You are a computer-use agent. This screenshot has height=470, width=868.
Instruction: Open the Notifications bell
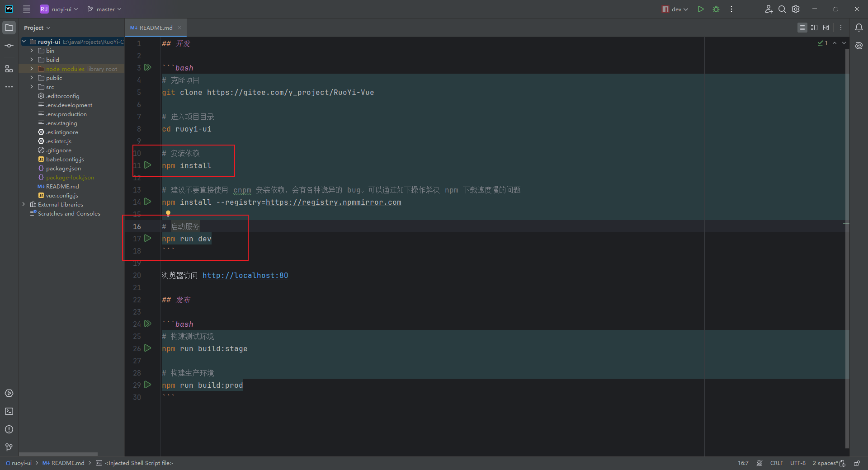859,28
